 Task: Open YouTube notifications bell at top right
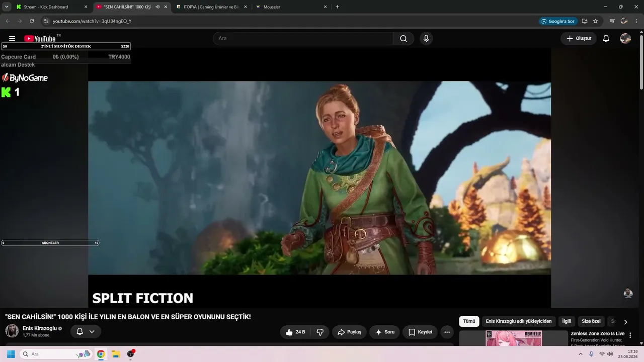tap(606, 39)
